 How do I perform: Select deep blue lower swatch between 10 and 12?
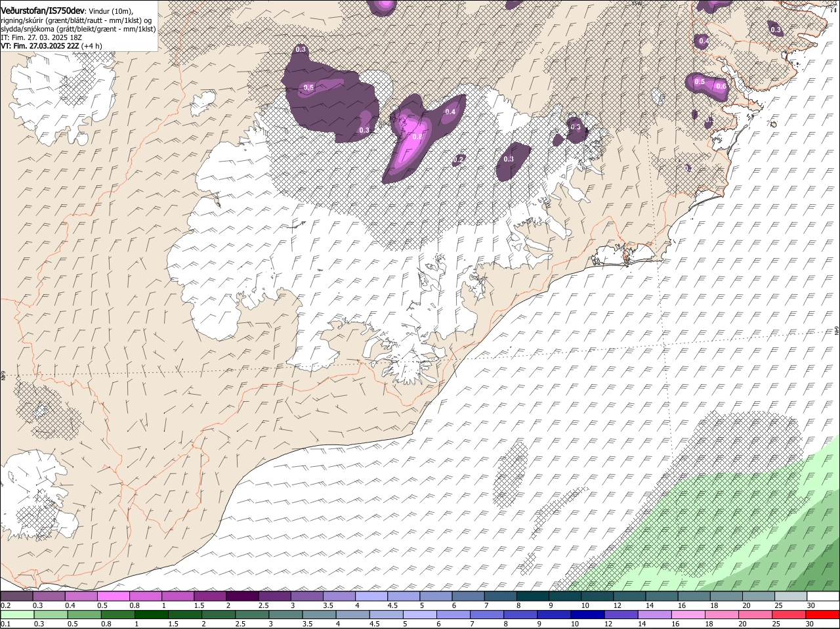587,615
